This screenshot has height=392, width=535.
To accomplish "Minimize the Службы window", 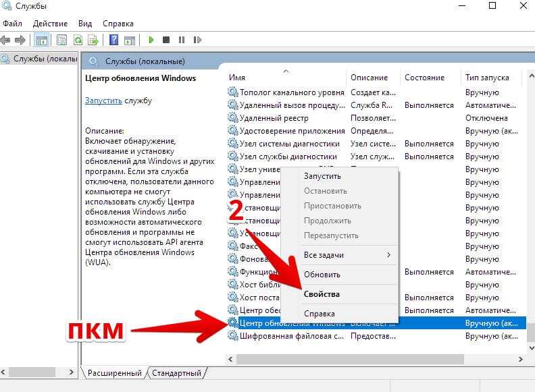I will click(462, 6).
